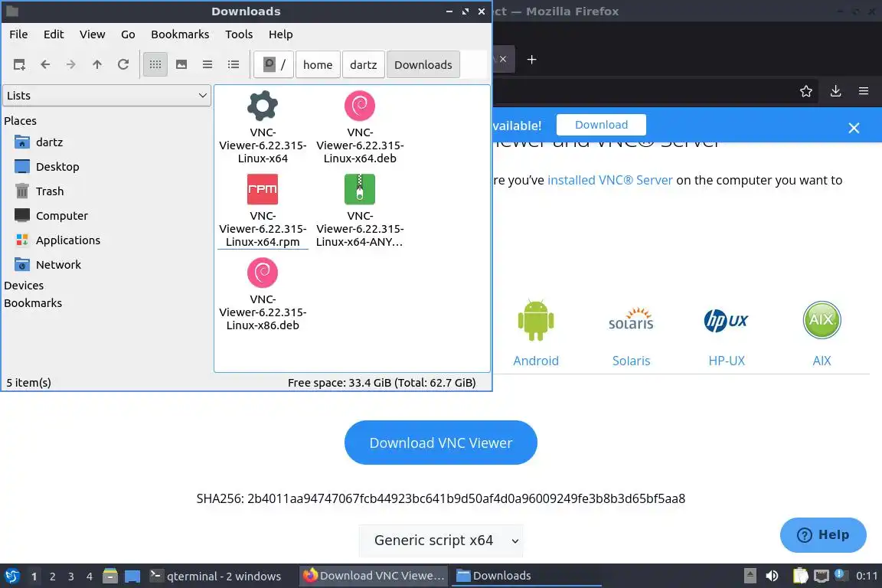The image size is (882, 588).
Task: Open the Go menu
Action: [128, 34]
